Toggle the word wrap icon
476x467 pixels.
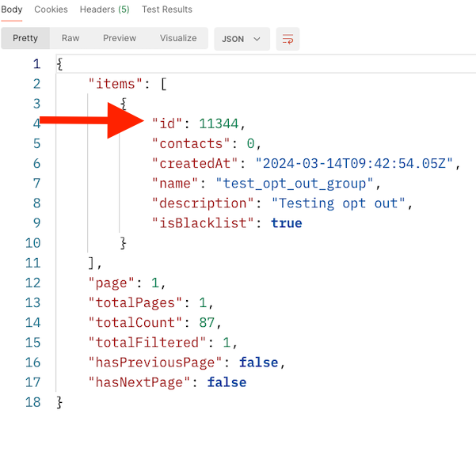point(288,39)
